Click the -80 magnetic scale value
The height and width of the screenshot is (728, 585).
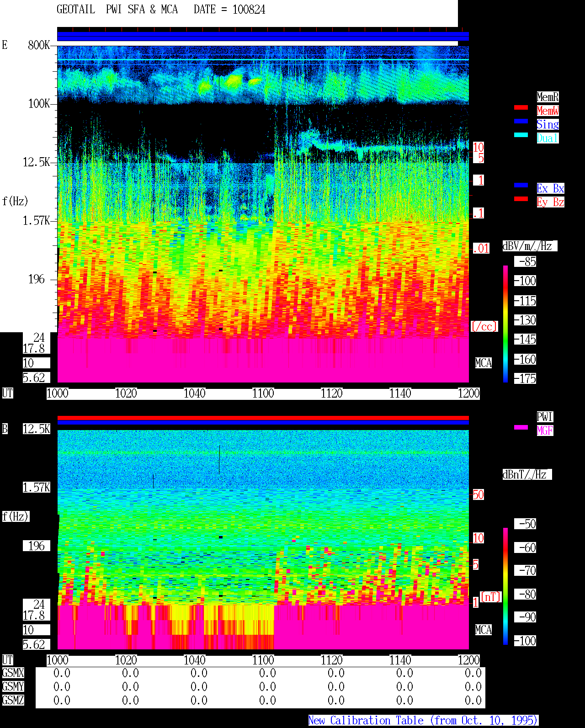tap(525, 594)
